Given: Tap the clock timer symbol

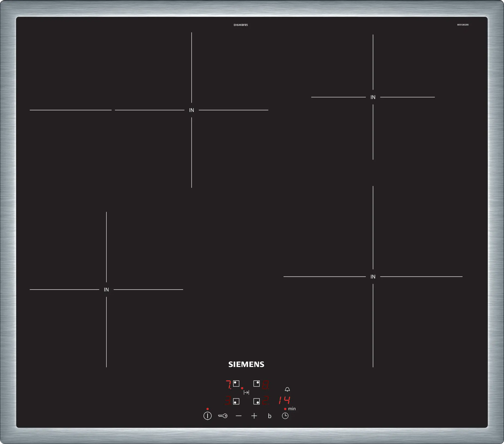Looking at the screenshot, I should [x=285, y=416].
